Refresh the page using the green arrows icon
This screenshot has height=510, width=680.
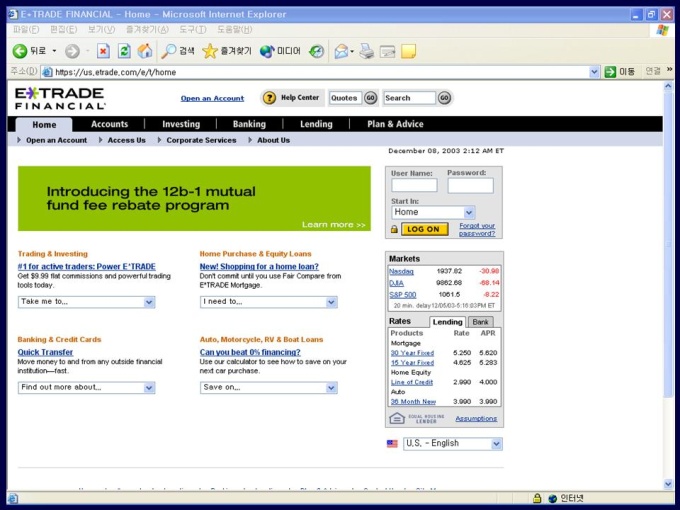[x=124, y=51]
